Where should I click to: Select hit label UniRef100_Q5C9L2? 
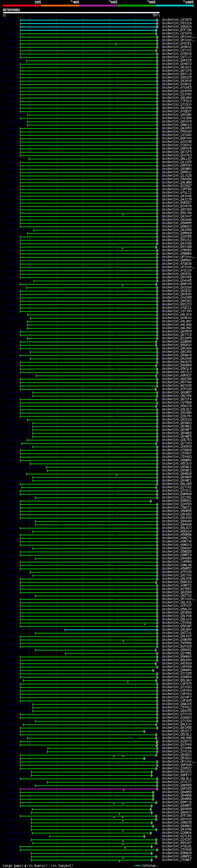click(177, 735)
